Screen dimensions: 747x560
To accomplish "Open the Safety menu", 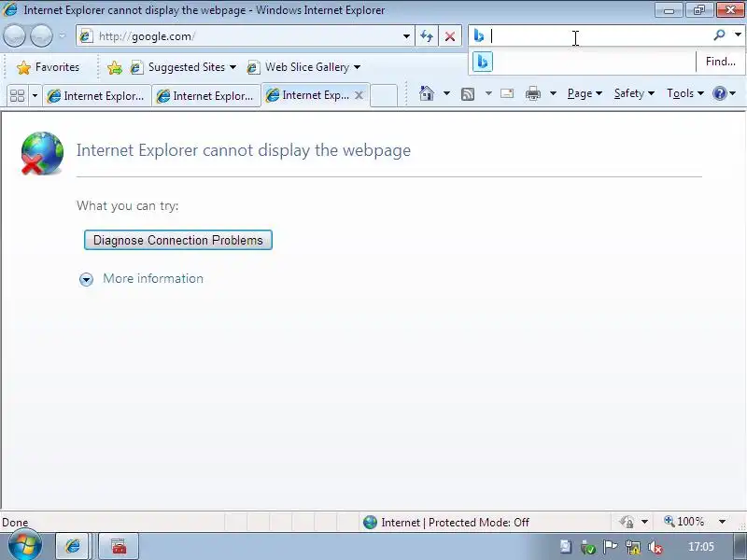I will (634, 93).
